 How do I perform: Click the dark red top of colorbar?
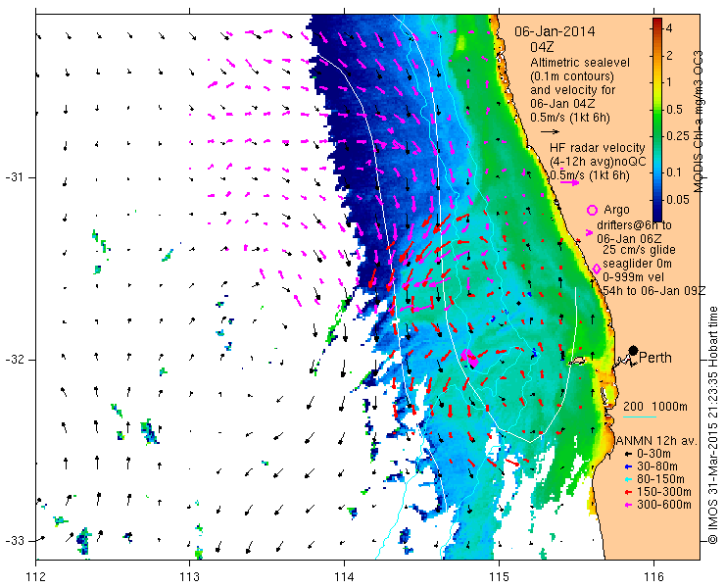point(657,22)
